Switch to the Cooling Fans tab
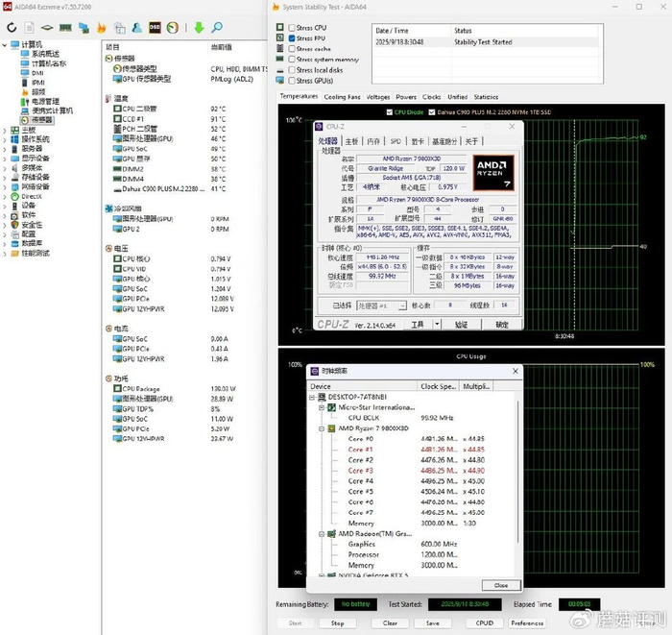This screenshot has height=635, width=672. point(342,97)
